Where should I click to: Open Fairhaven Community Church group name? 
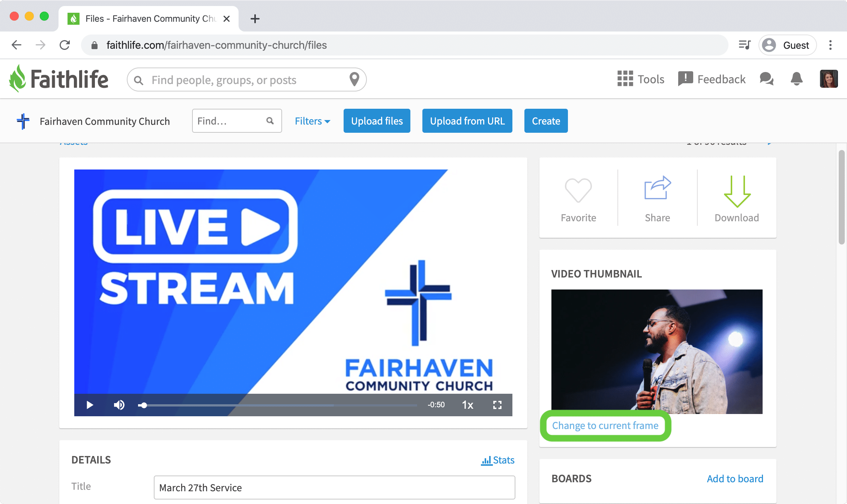(105, 121)
